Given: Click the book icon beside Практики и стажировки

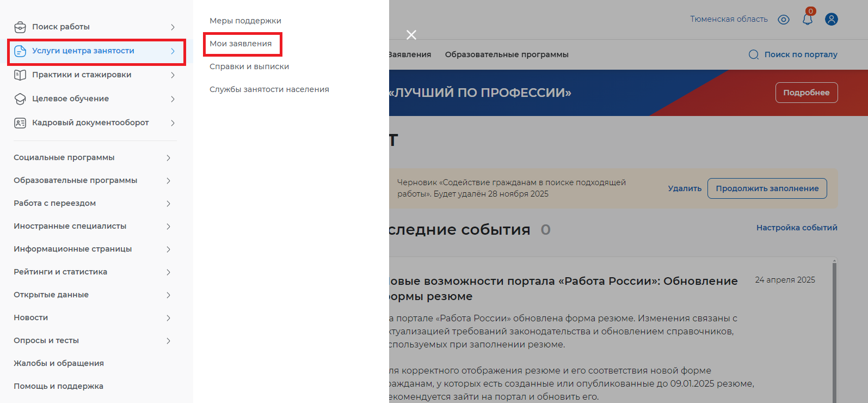Looking at the screenshot, I should (20, 75).
